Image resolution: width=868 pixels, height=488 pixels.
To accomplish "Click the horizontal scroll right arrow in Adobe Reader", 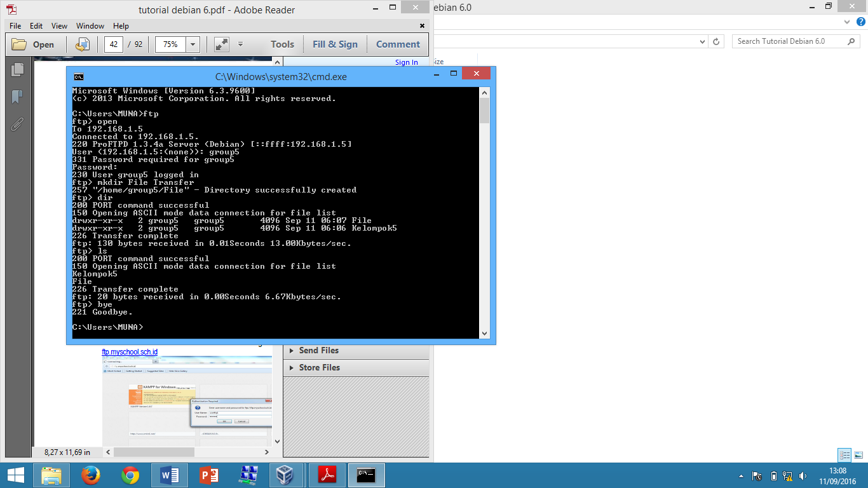I will (x=268, y=452).
